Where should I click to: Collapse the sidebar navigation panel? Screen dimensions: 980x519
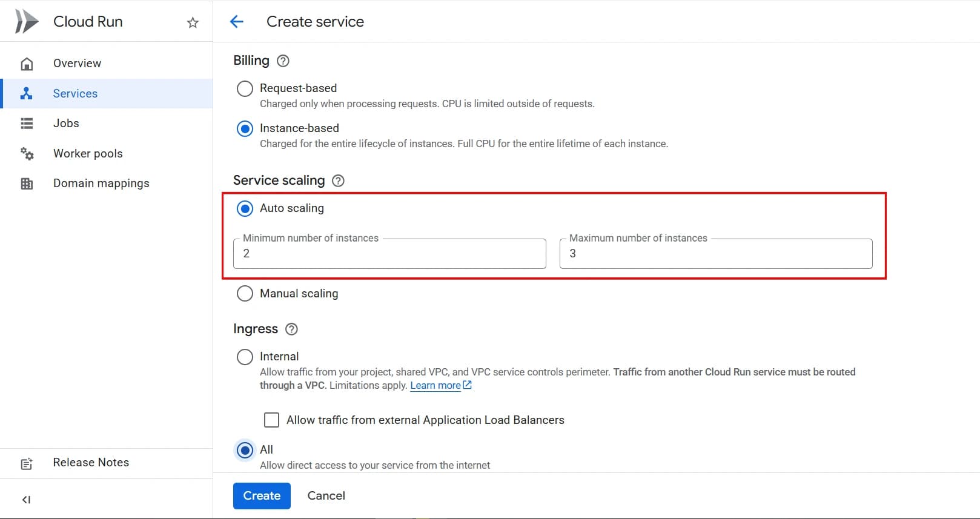click(x=26, y=500)
